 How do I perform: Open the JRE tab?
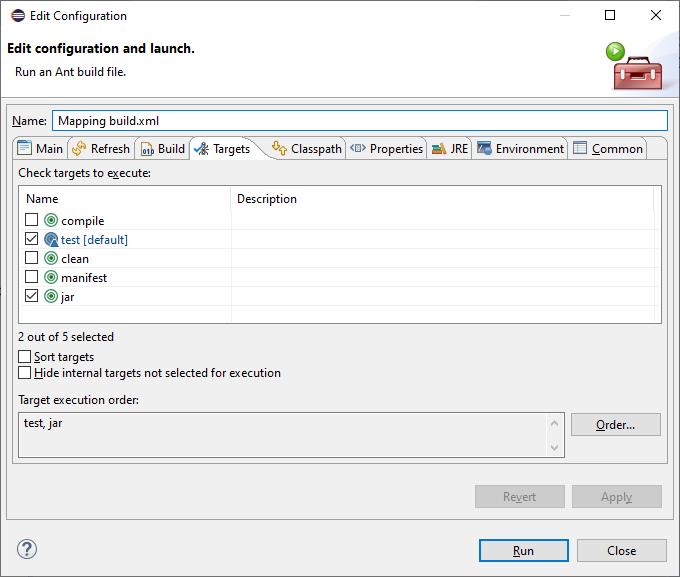point(450,149)
